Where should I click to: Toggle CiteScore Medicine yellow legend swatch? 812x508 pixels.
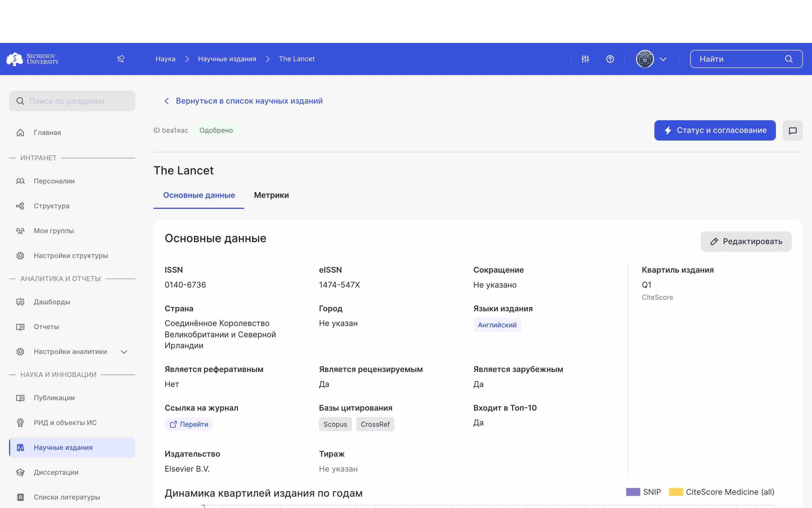(676, 492)
